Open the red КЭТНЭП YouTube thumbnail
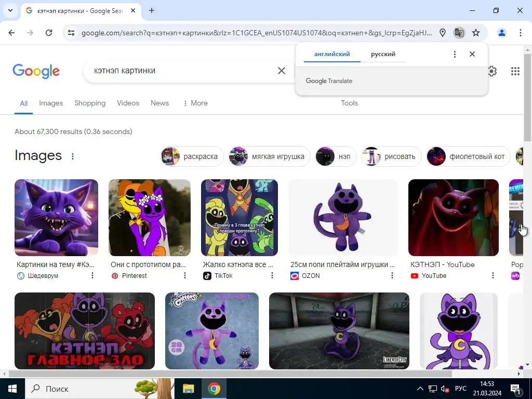This screenshot has width=532, height=399. coord(454,218)
